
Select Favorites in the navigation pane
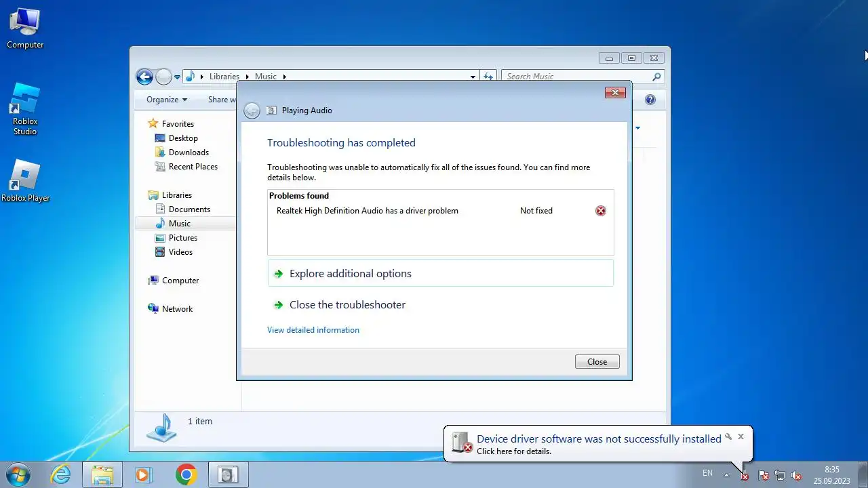178,124
